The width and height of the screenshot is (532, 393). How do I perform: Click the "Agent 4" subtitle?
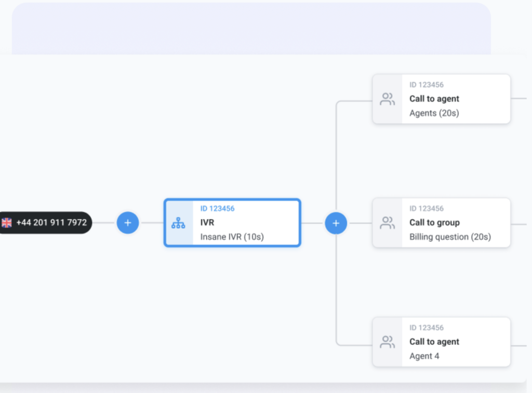point(424,356)
